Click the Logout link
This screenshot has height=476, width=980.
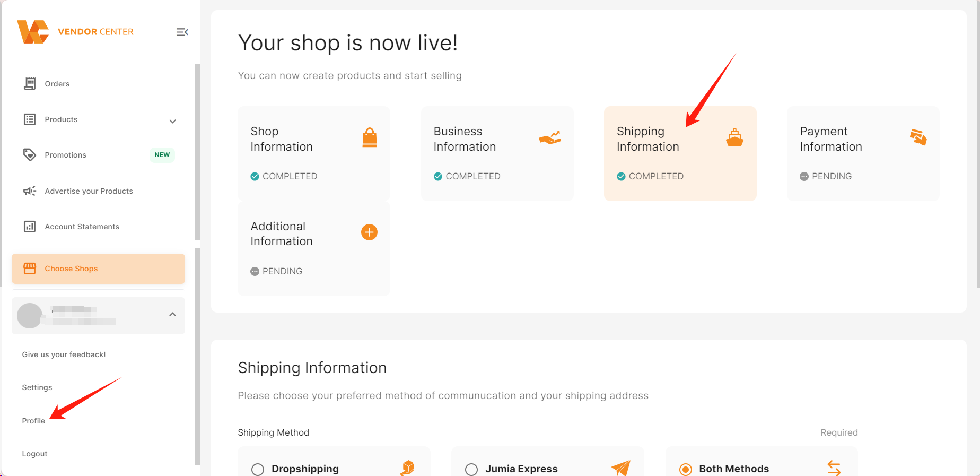tap(34, 454)
